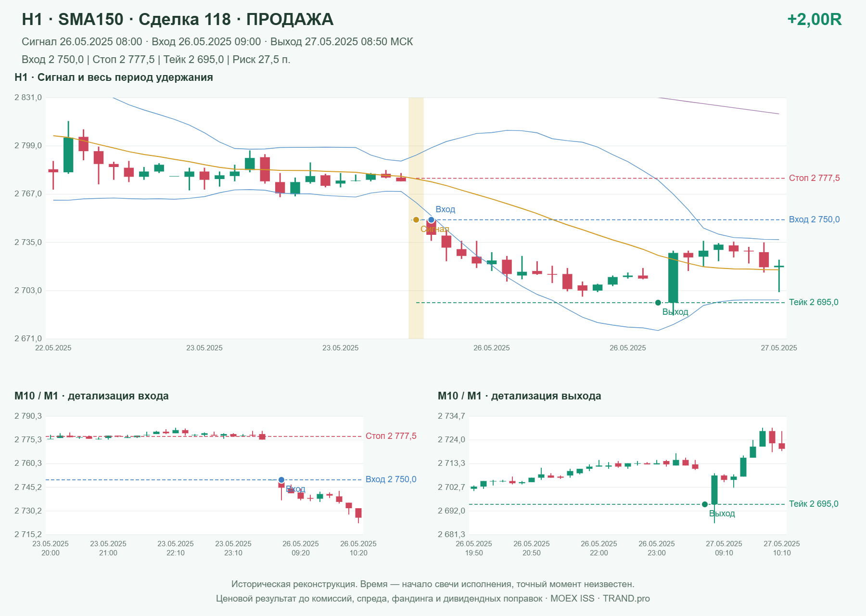
Task: Click the 'Вход 2 750,0 | Стоп 2 777,5' parameters line
Action: tap(156, 60)
